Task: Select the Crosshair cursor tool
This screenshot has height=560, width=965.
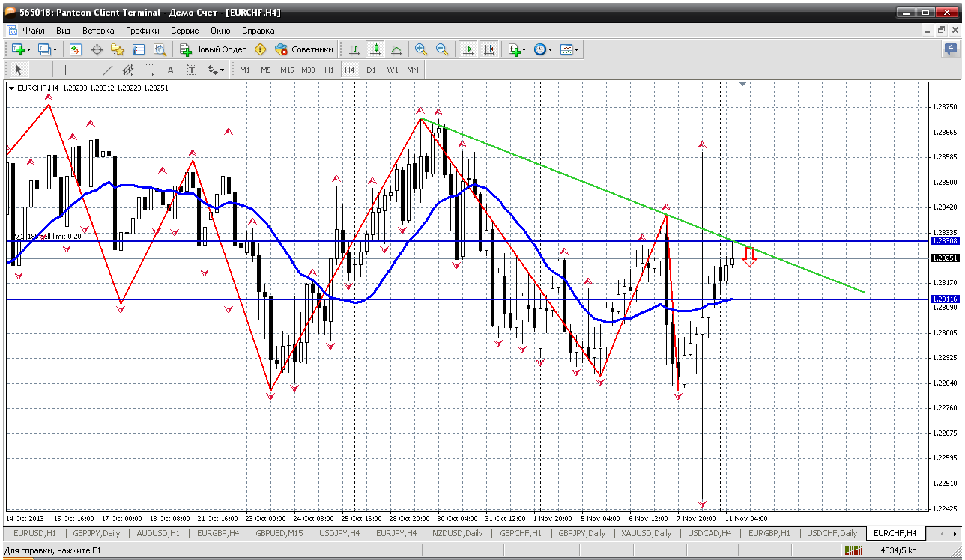Action: 40,70
